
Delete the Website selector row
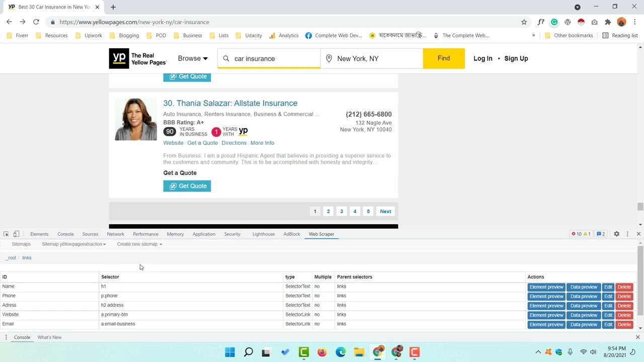click(x=624, y=315)
